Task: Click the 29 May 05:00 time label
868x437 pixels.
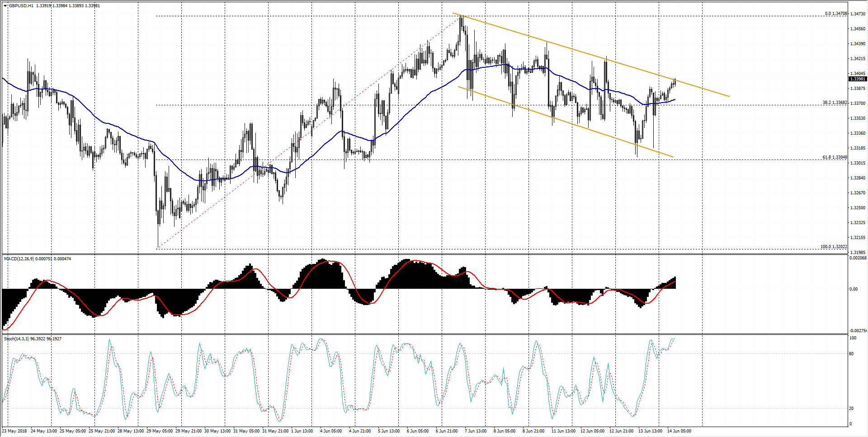Action: pyautogui.click(x=160, y=431)
